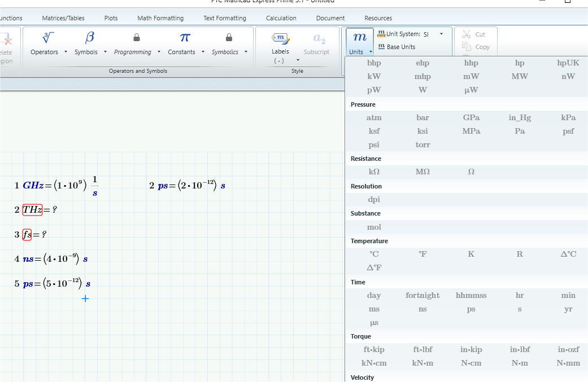This screenshot has height=382, width=588.
Task: Expand the Operators dropdown arrow
Action: 66,52
